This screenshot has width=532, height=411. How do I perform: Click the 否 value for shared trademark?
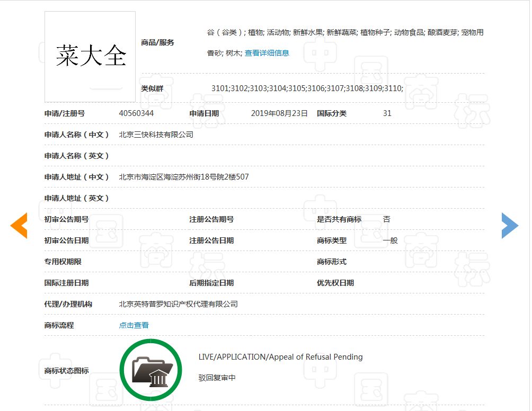[386, 219]
